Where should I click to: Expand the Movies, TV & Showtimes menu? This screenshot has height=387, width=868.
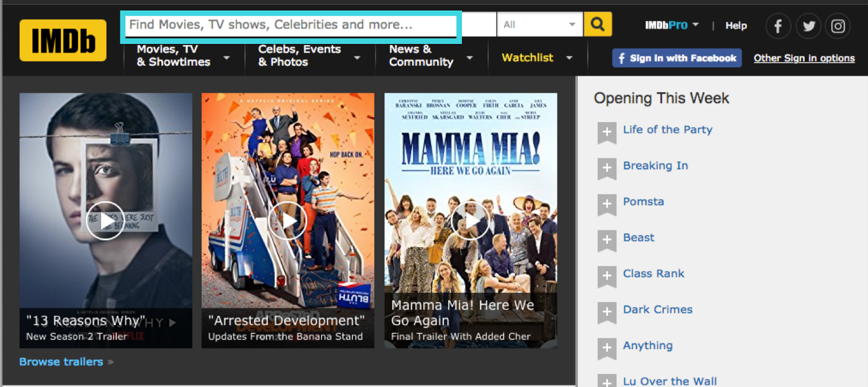pyautogui.click(x=184, y=56)
